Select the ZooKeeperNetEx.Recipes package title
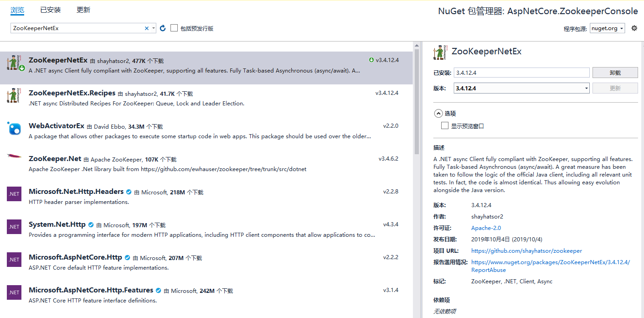This screenshot has width=644, height=318. click(x=72, y=93)
